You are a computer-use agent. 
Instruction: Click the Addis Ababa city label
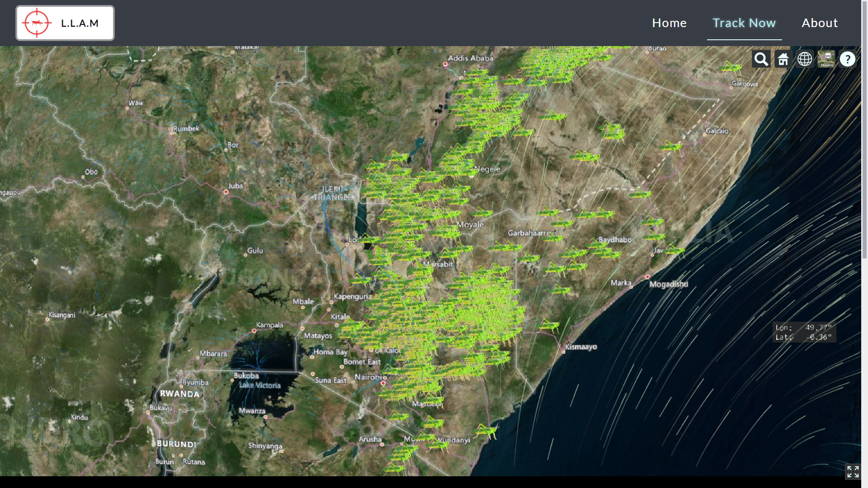[471, 58]
